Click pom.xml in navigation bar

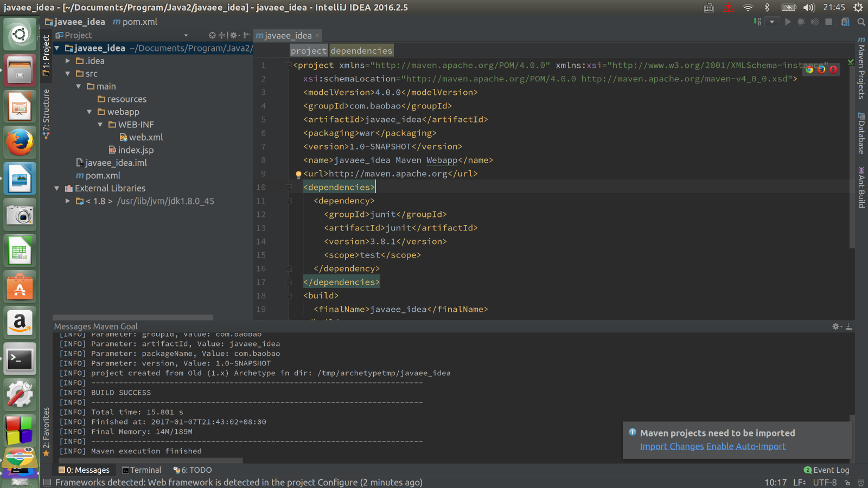coord(135,22)
